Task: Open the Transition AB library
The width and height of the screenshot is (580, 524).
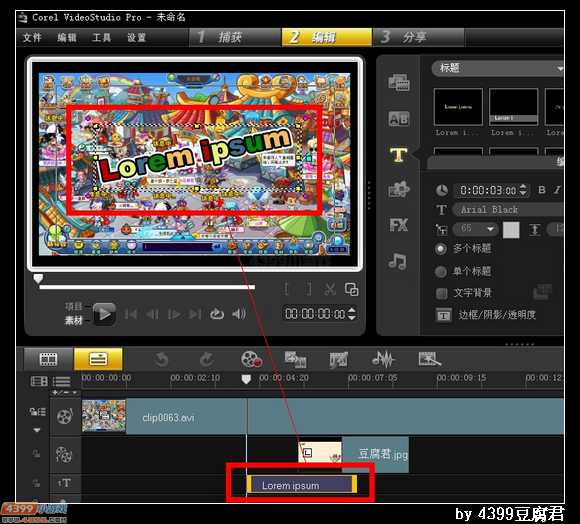Action: (x=399, y=119)
